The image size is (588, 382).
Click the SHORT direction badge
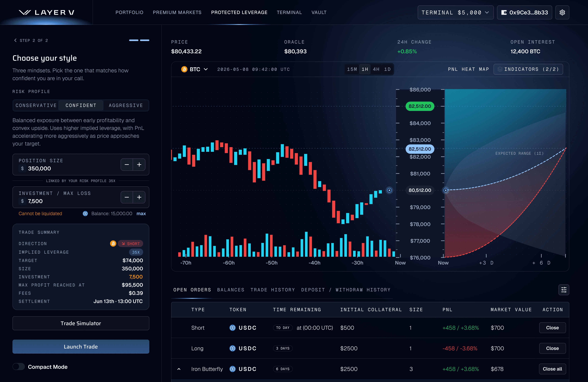point(130,244)
